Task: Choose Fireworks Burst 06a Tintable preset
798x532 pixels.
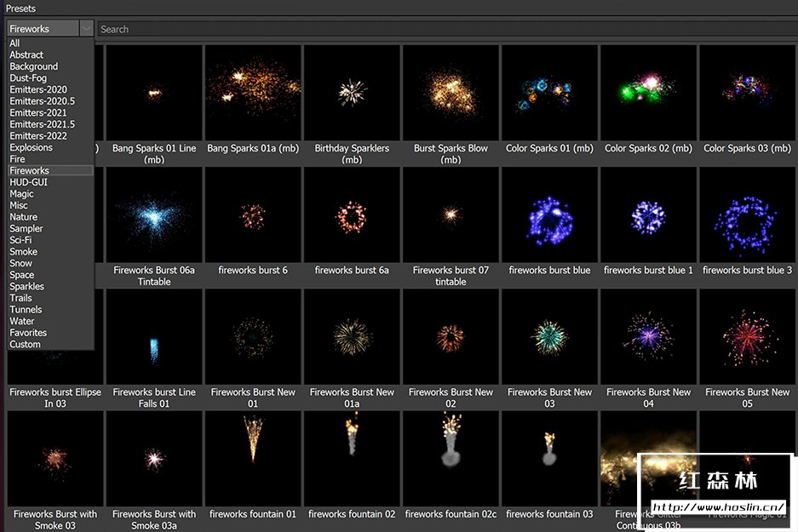Action: pyautogui.click(x=154, y=215)
